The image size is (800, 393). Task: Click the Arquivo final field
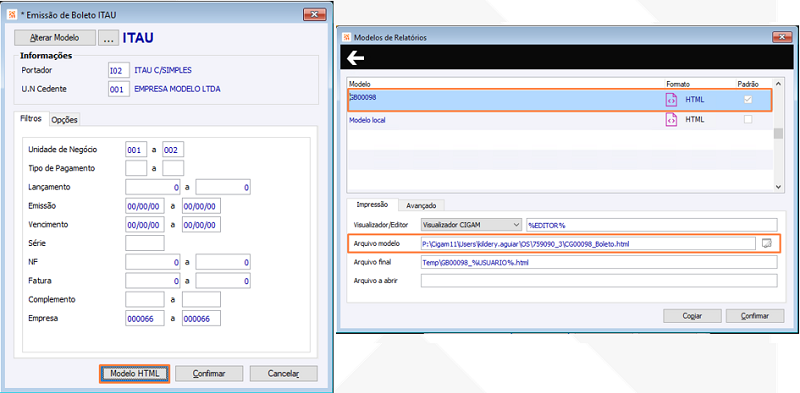point(599,262)
